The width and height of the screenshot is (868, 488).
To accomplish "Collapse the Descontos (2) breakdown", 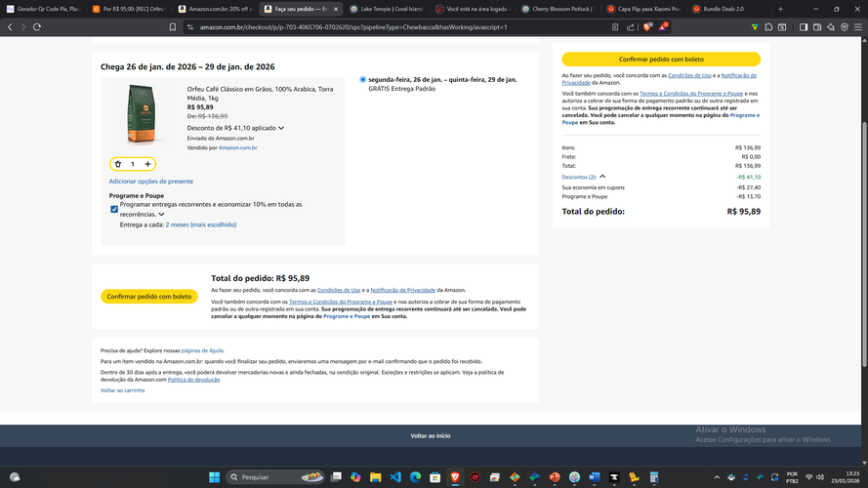I will pyautogui.click(x=602, y=177).
